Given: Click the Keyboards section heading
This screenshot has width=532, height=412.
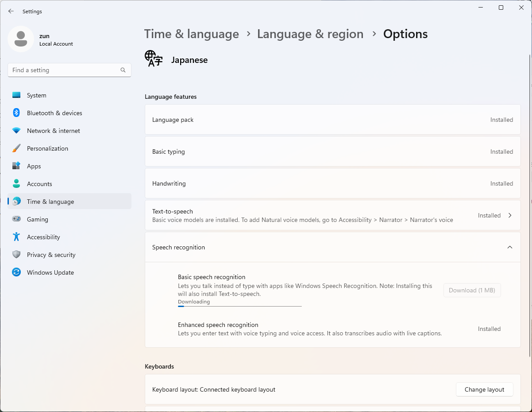Looking at the screenshot, I should 159,366.
